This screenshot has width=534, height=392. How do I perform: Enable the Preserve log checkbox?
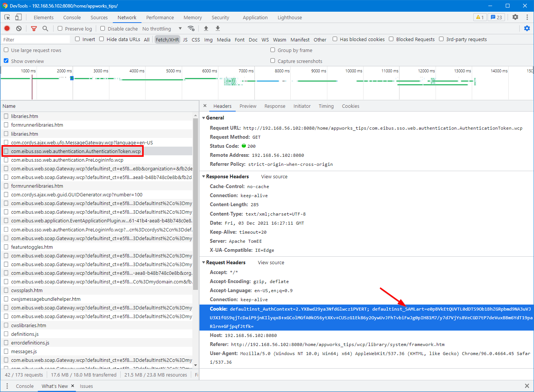point(60,29)
